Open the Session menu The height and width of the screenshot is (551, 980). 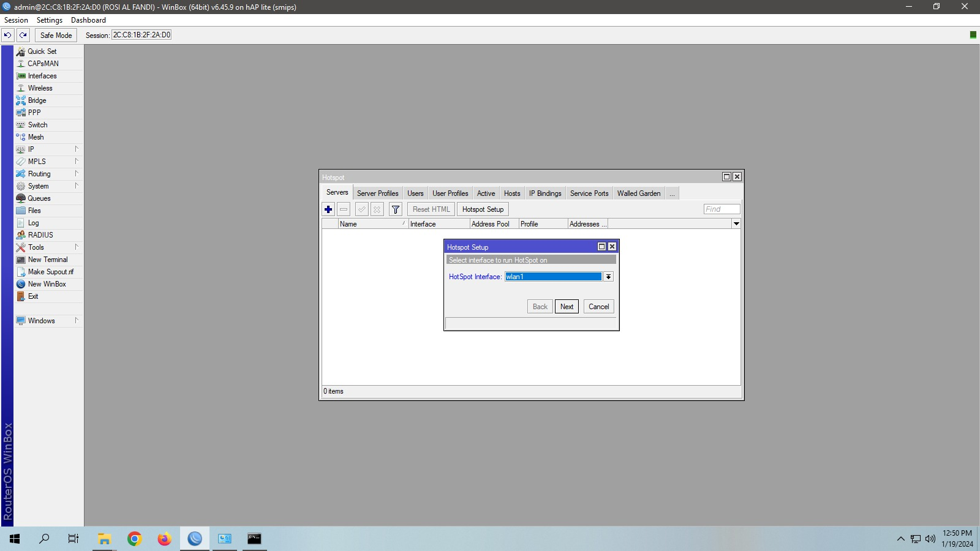pos(16,20)
